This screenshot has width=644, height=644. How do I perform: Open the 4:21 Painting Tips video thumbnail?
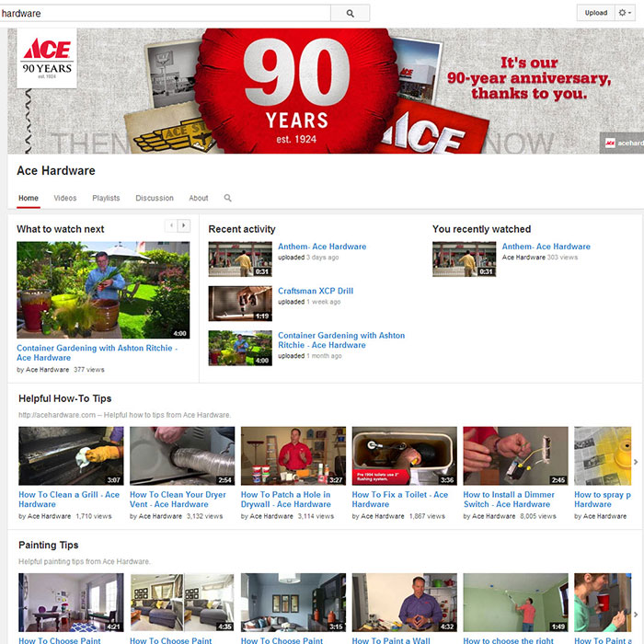pyautogui.click(x=71, y=603)
